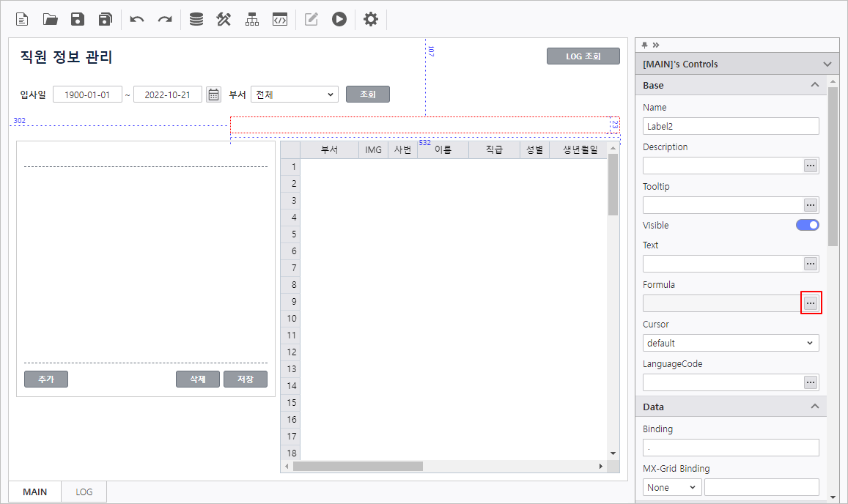Image resolution: width=848 pixels, height=504 pixels.
Task: Collapse the Base section
Action: click(x=814, y=85)
